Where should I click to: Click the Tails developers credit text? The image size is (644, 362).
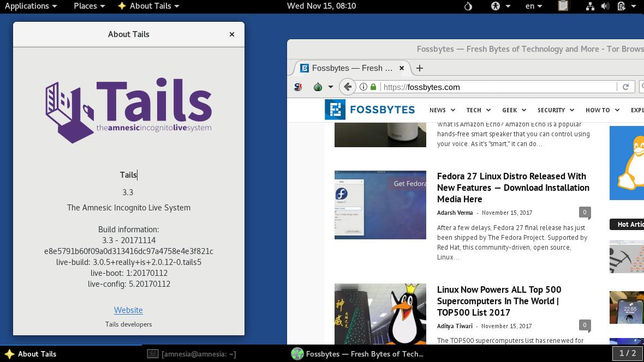(128, 324)
